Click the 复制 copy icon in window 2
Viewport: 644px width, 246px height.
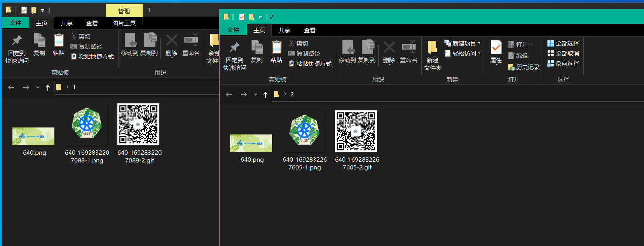[x=257, y=52]
